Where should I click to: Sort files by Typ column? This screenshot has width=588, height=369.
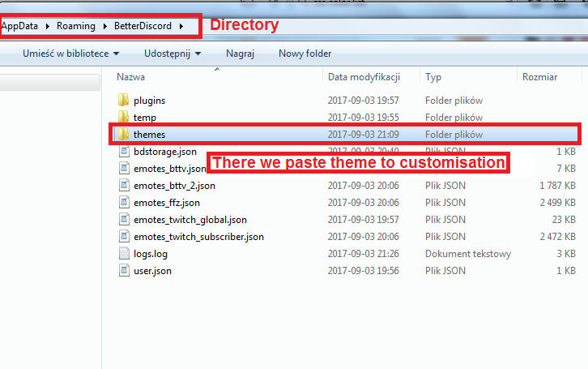(x=433, y=77)
